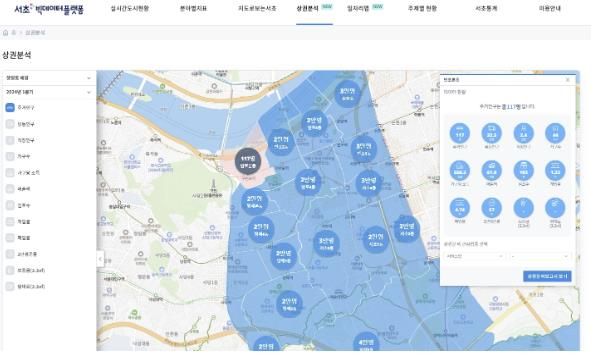603x364 pixels.
Task: Click the residential population icon showing 117
Action: click(460, 134)
